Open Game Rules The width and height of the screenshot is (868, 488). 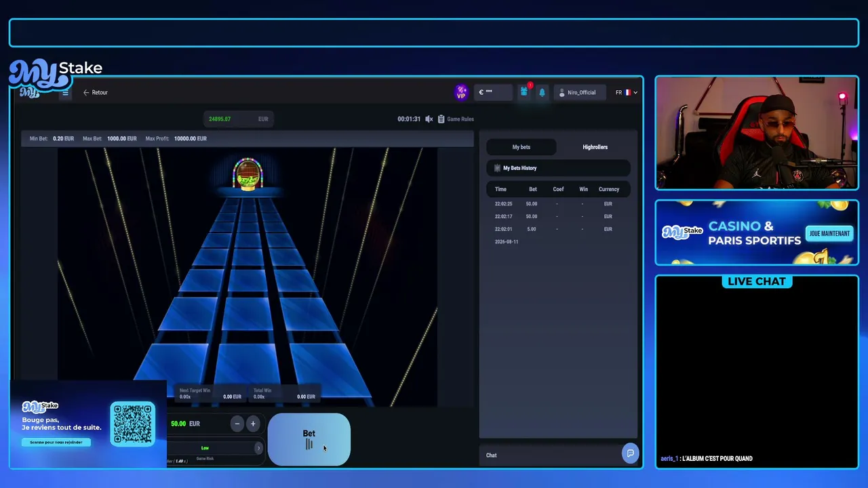pos(456,119)
